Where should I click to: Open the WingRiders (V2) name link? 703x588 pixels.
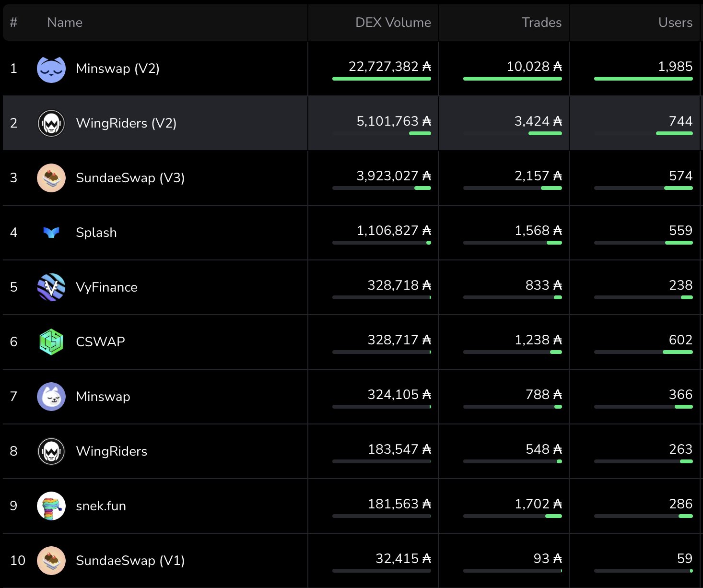tap(126, 123)
